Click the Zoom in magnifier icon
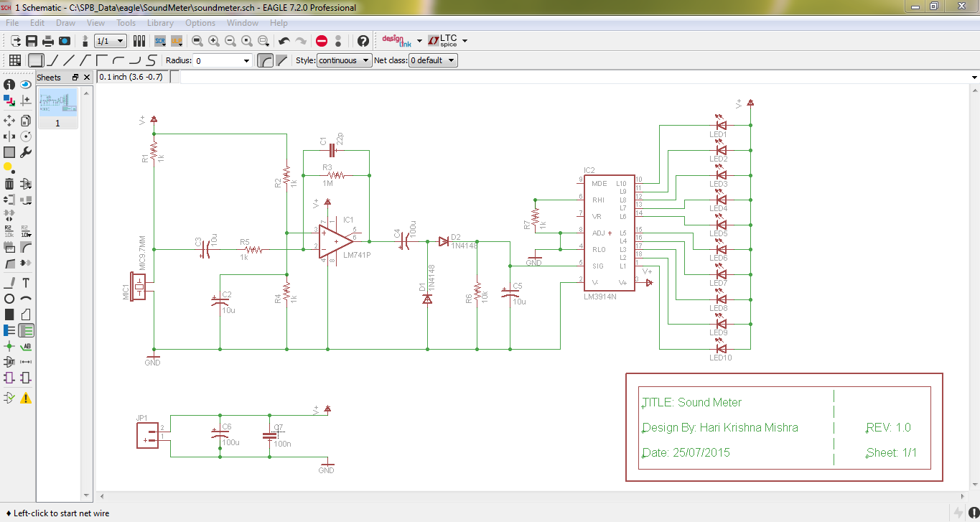The width and height of the screenshot is (980, 522). pos(214,41)
